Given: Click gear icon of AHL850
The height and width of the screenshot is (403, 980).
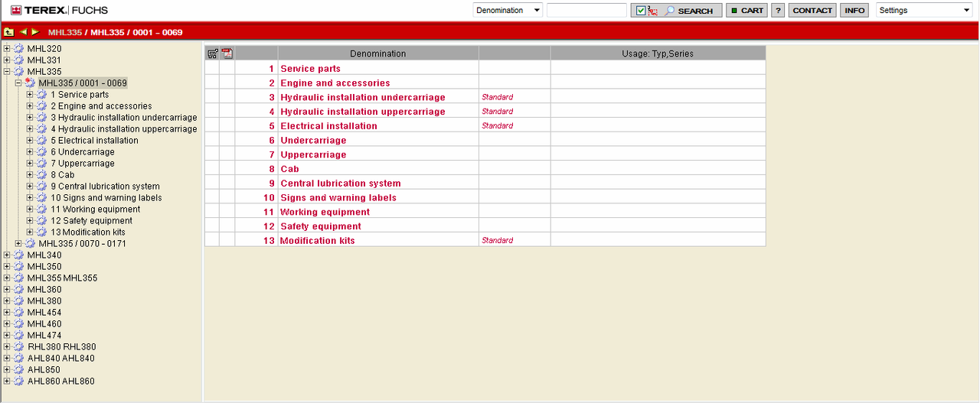Looking at the screenshot, I should coord(18,370).
